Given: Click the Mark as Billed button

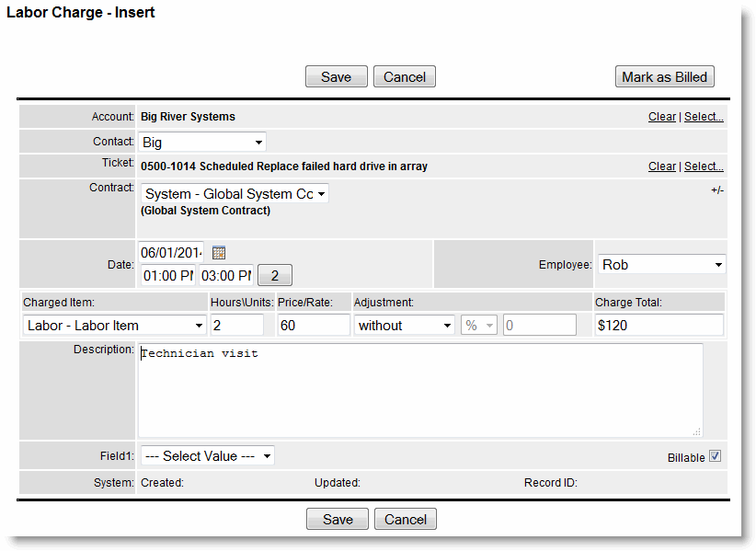Looking at the screenshot, I should [x=664, y=77].
